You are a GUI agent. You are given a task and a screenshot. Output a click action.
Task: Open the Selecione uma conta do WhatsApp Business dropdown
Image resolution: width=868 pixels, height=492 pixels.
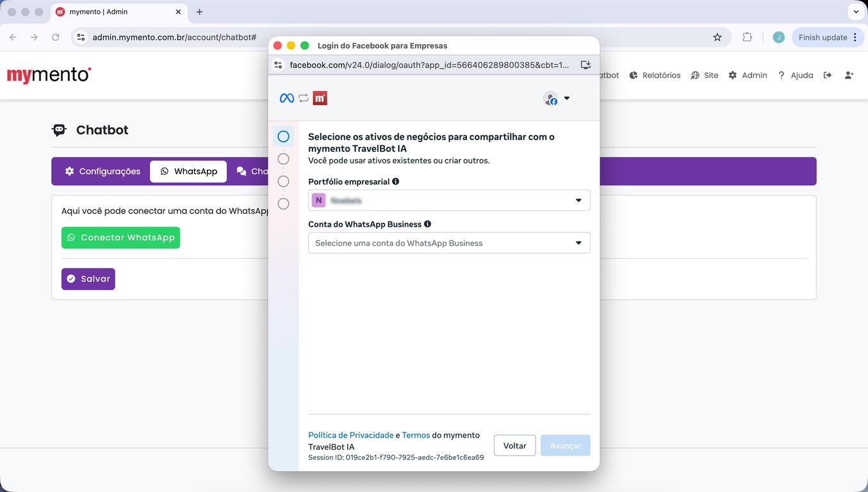click(x=449, y=243)
